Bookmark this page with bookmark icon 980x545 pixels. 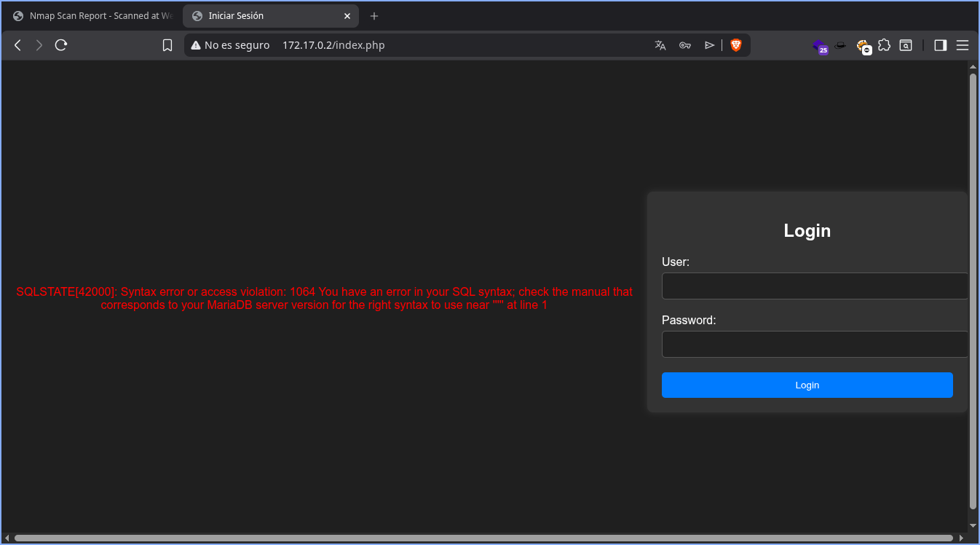point(167,45)
